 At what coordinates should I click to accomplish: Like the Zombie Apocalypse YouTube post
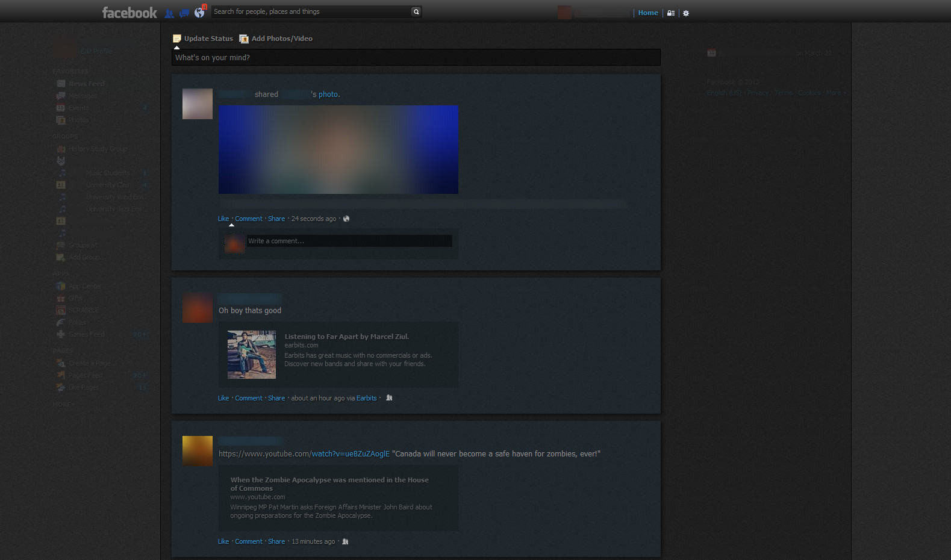tap(223, 542)
